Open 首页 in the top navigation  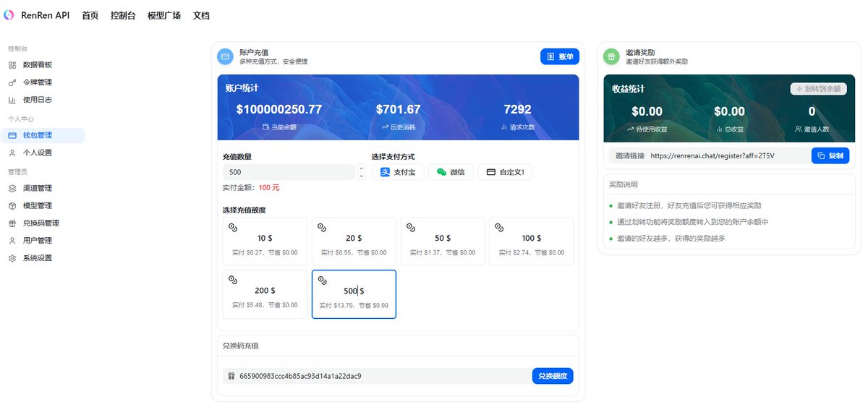click(90, 15)
